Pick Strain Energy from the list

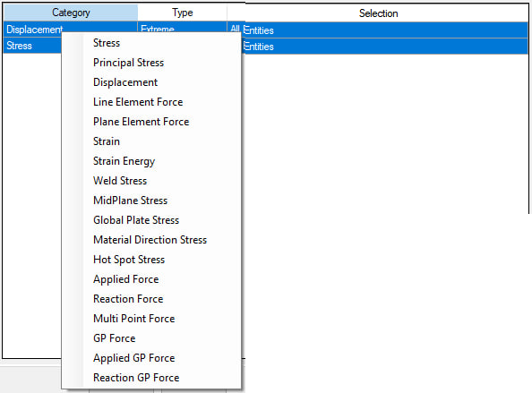(x=151, y=161)
